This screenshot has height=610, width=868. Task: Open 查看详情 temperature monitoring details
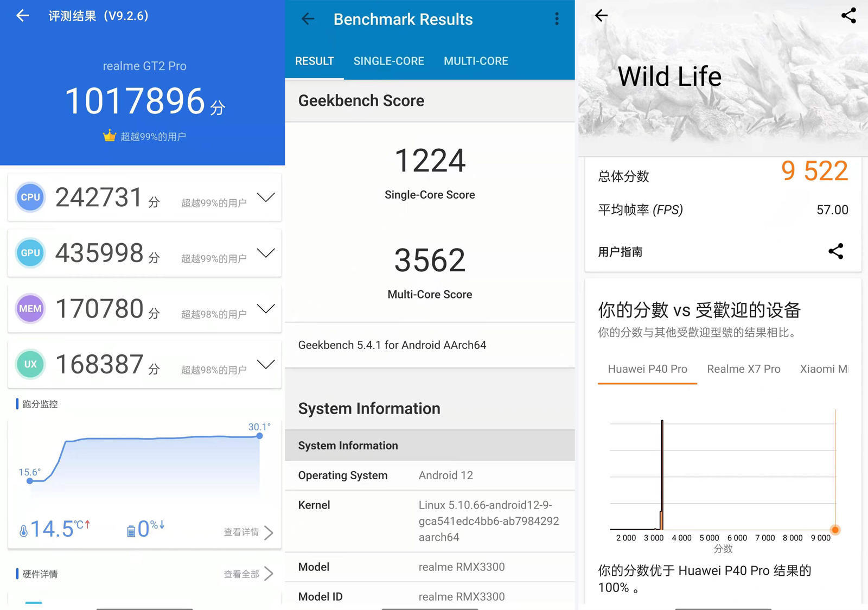pyautogui.click(x=248, y=532)
